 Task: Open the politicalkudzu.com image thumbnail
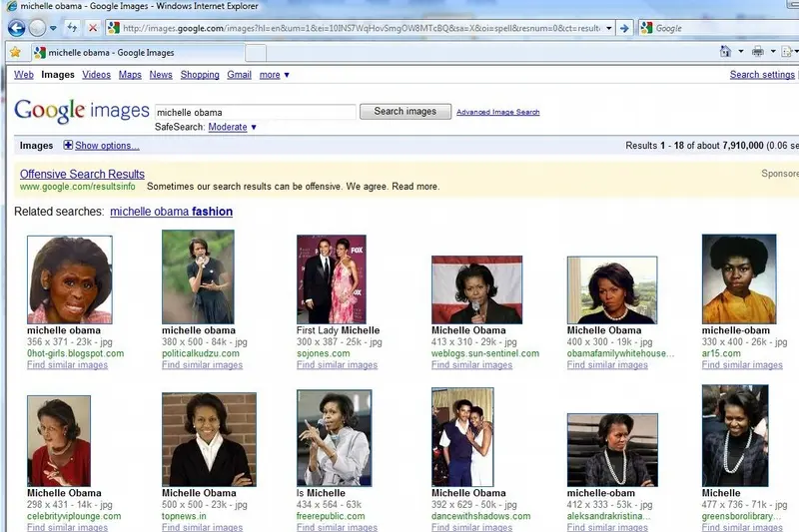[x=198, y=276]
